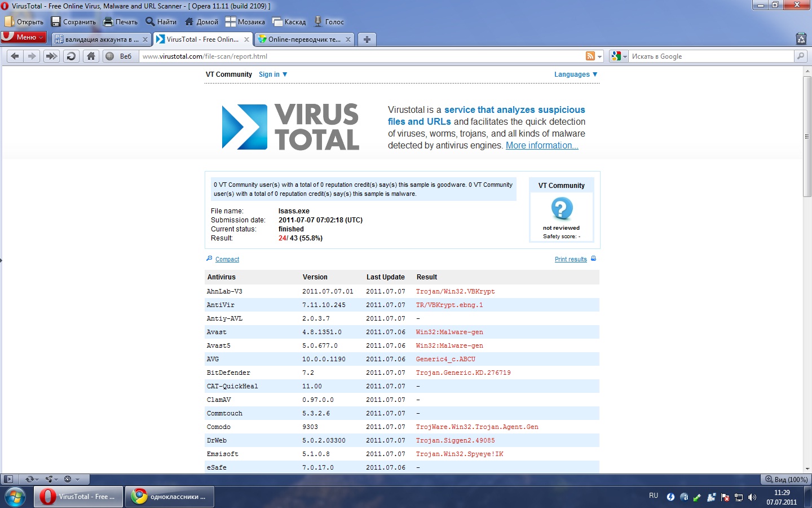Expand the Sign in dropdown
The width and height of the screenshot is (812, 508).
click(x=273, y=75)
